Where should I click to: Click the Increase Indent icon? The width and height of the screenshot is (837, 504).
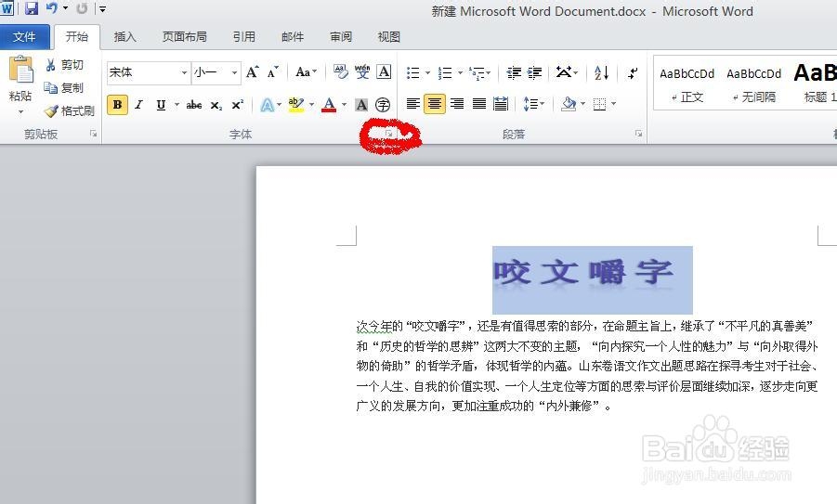point(534,72)
